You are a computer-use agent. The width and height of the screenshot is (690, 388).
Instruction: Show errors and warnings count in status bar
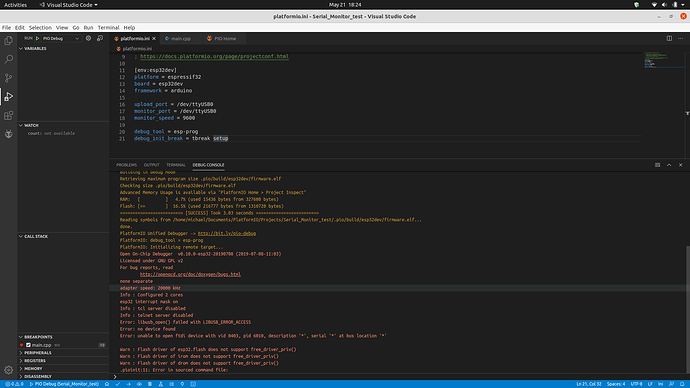pyautogui.click(x=14, y=384)
